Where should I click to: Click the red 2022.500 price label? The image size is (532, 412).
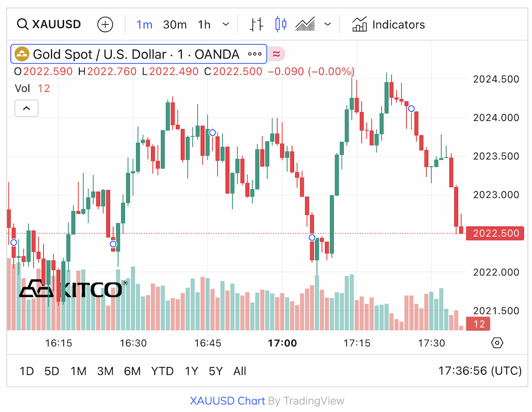point(495,233)
